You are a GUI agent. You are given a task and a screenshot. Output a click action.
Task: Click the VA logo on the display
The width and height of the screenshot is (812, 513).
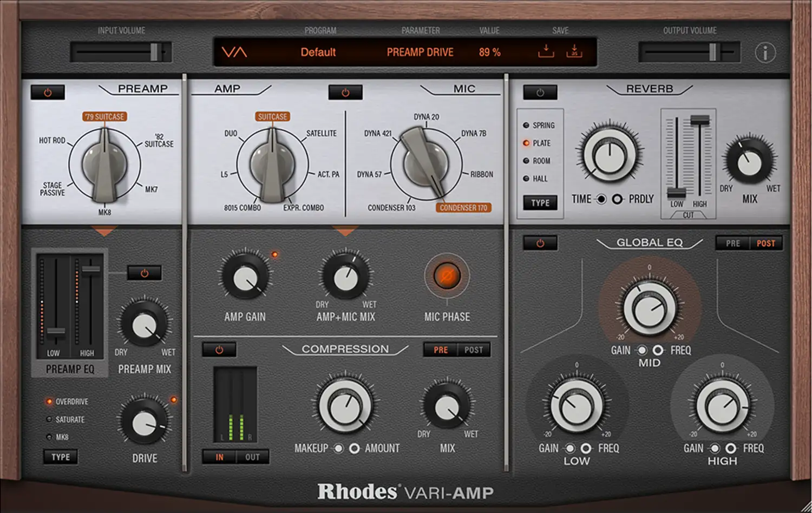coord(235,51)
